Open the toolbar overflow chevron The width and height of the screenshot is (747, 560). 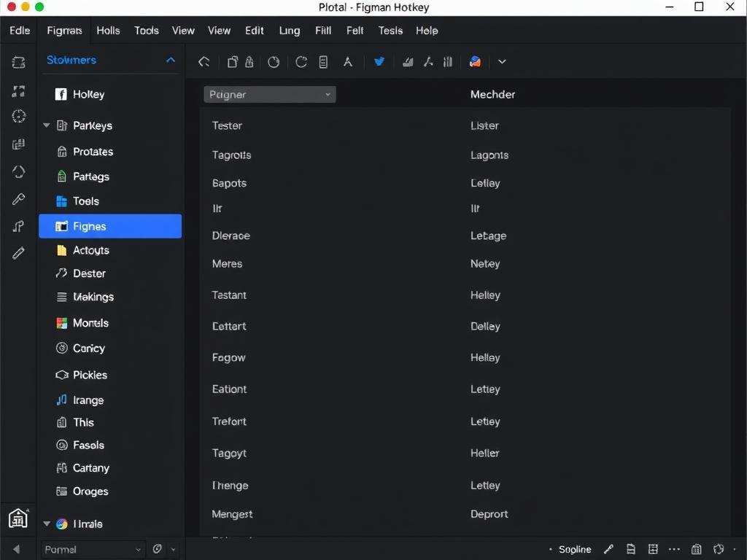click(x=502, y=61)
